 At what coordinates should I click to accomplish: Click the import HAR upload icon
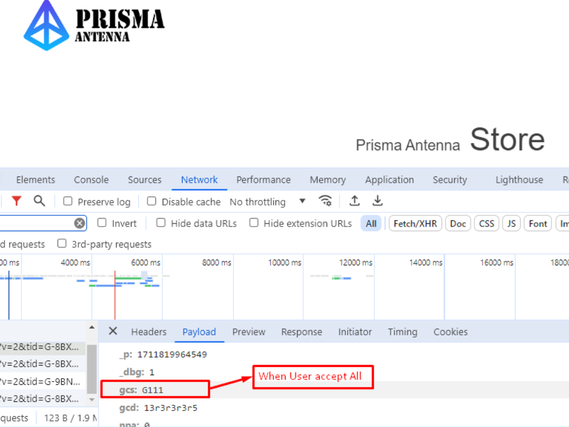(355, 201)
